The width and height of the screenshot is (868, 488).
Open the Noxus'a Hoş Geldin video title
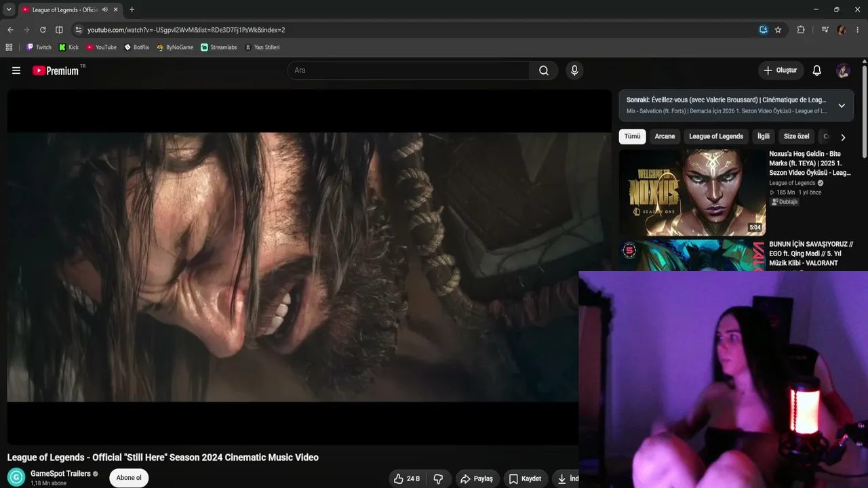tap(810, 163)
